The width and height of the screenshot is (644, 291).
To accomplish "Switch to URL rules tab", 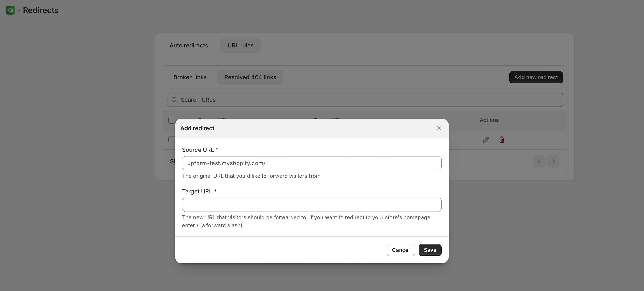I will (240, 45).
